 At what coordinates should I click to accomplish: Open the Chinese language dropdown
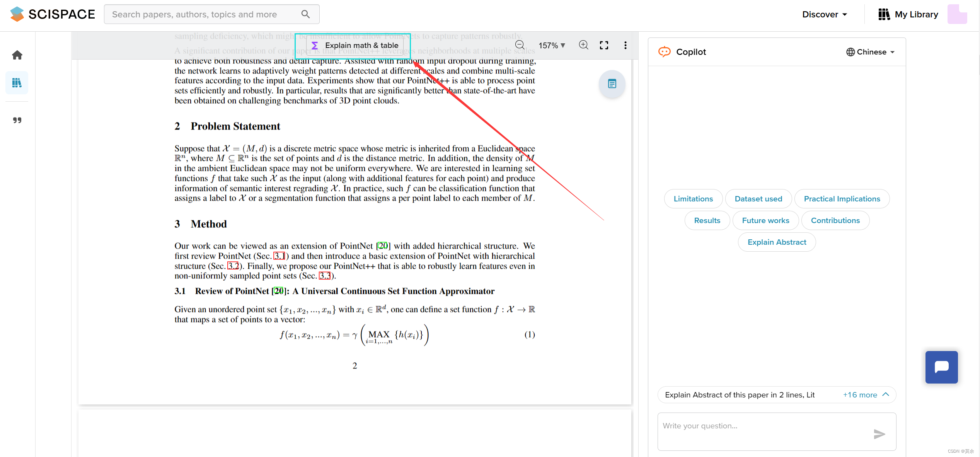click(x=870, y=52)
